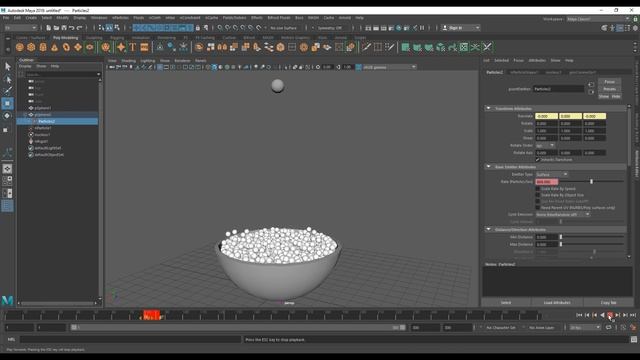Screen dimensions: 640x360
Task: Click the last green crossed shelf icon
Action: [x=487, y=47]
